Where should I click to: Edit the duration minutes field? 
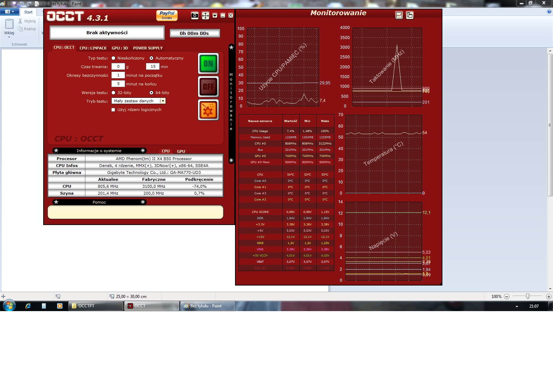(x=153, y=66)
